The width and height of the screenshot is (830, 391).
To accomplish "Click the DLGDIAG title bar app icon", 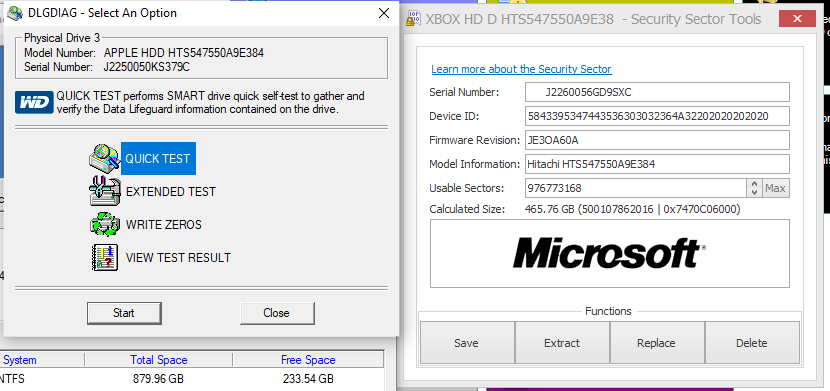I will (15, 13).
